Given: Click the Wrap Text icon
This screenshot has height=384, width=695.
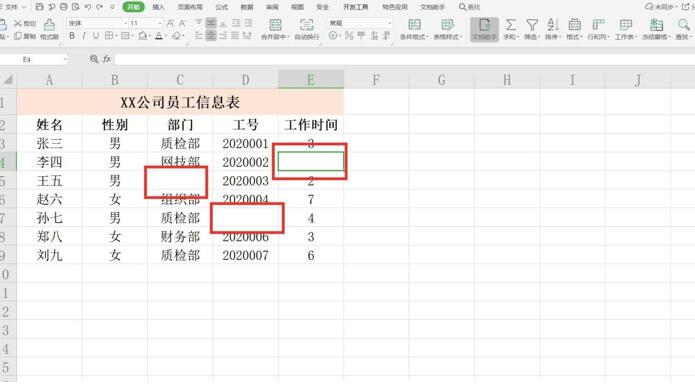Looking at the screenshot, I should click(306, 25).
